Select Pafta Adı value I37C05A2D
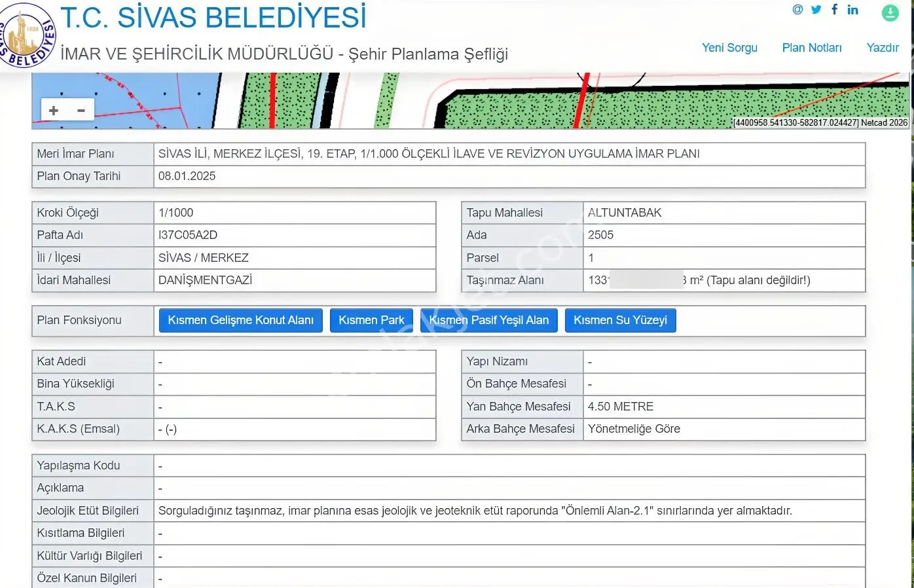This screenshot has width=914, height=588. 188,235
